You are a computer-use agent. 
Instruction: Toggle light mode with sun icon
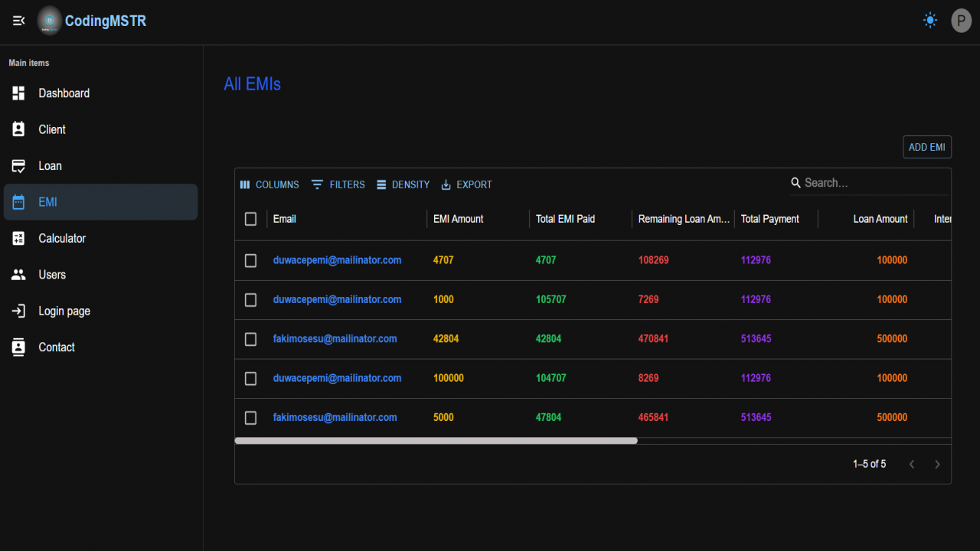coord(930,21)
